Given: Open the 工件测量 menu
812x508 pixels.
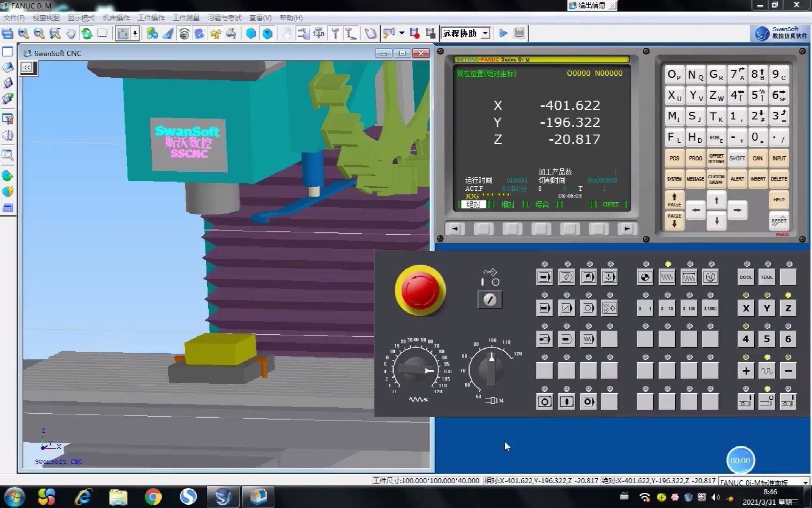Looking at the screenshot, I should (186, 17).
